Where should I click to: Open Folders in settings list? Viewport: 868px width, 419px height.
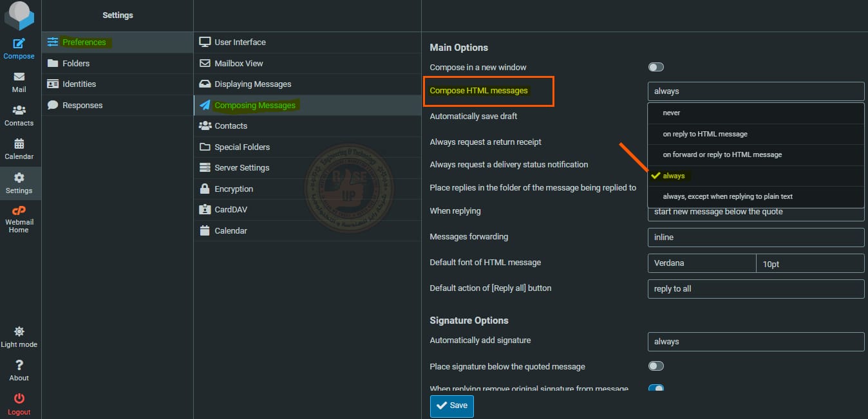(76, 64)
